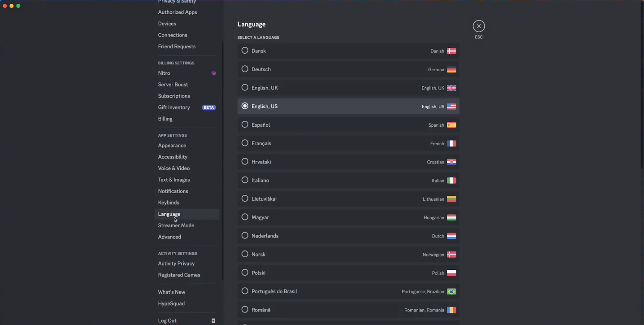Switch to Voice & Video settings
644x325 pixels.
click(174, 168)
